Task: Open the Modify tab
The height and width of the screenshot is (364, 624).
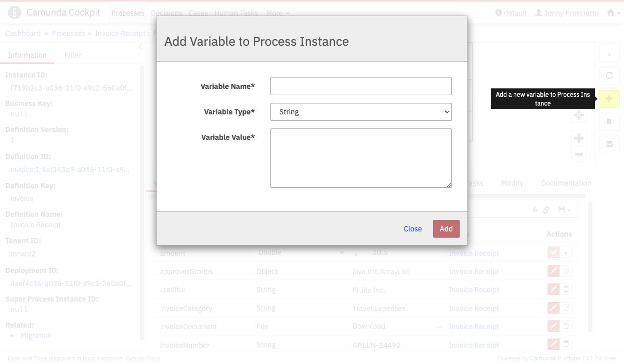Action: 512,183
